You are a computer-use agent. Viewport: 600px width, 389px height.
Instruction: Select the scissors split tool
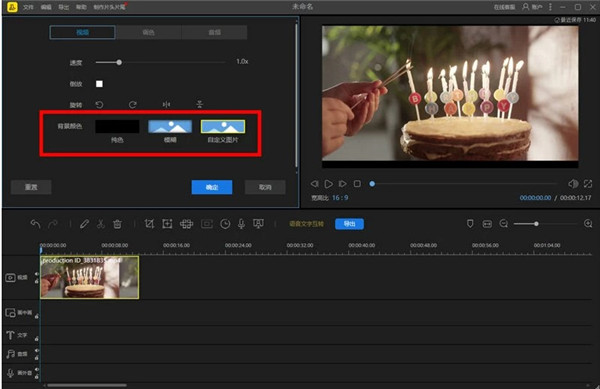point(101,224)
